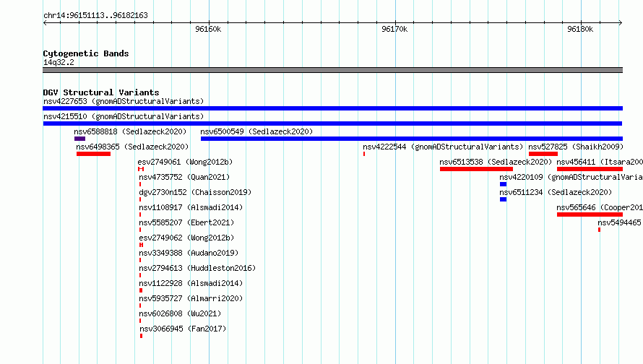This screenshot has width=643, height=364.
Task: Open dgv2730n152 (Chaisson2019) label
Action: [x=195, y=192]
